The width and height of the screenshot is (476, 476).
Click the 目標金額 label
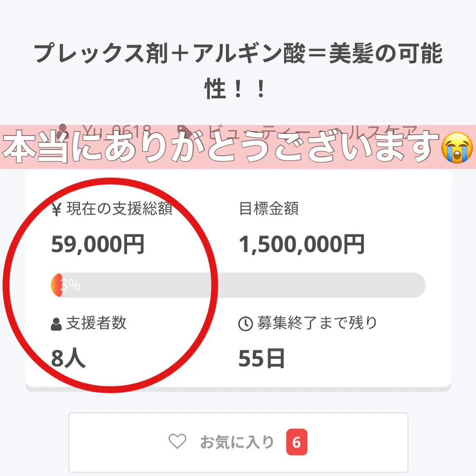pyautogui.click(x=269, y=209)
